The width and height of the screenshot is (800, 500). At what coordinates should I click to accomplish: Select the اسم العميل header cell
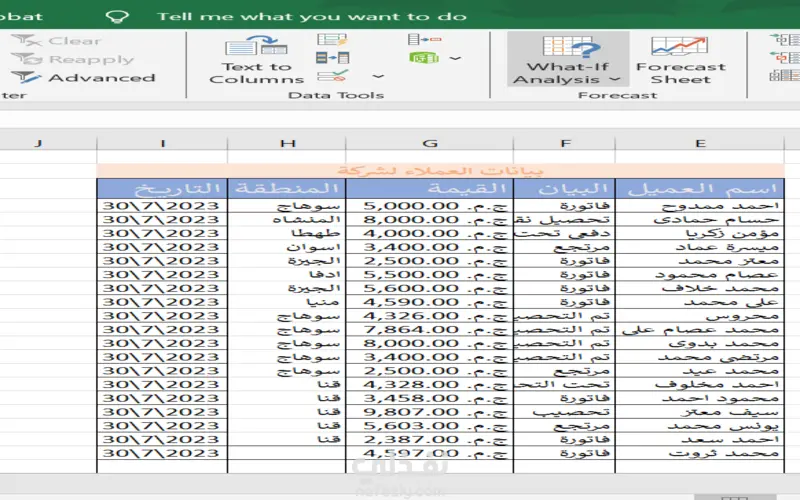click(699, 188)
